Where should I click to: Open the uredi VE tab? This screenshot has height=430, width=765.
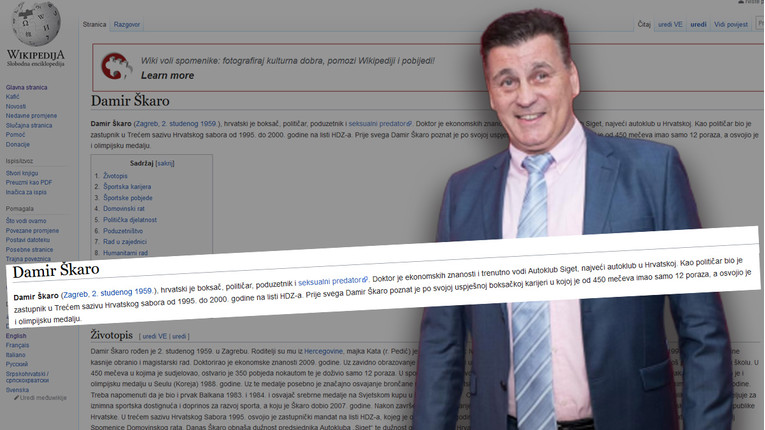670,24
